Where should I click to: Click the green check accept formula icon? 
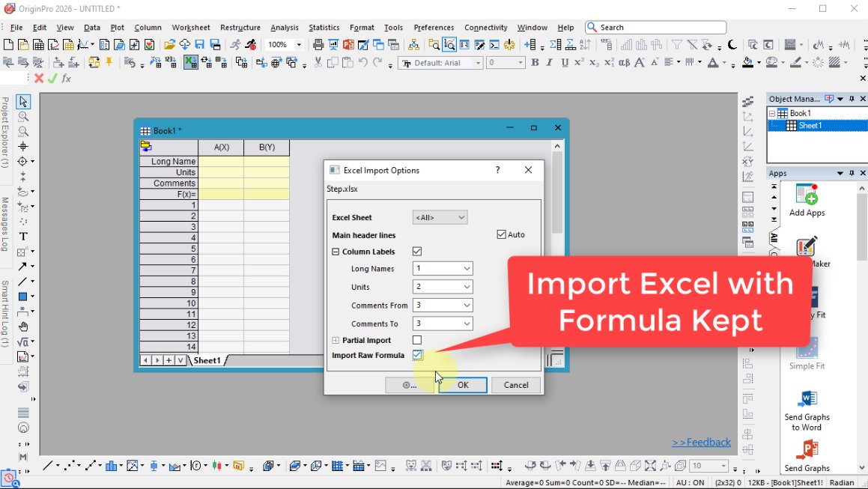(x=52, y=79)
